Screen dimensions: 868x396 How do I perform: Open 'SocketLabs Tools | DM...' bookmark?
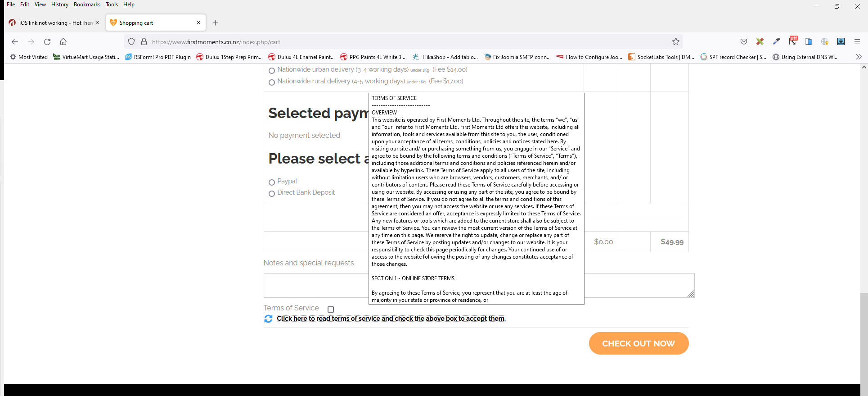tap(661, 57)
